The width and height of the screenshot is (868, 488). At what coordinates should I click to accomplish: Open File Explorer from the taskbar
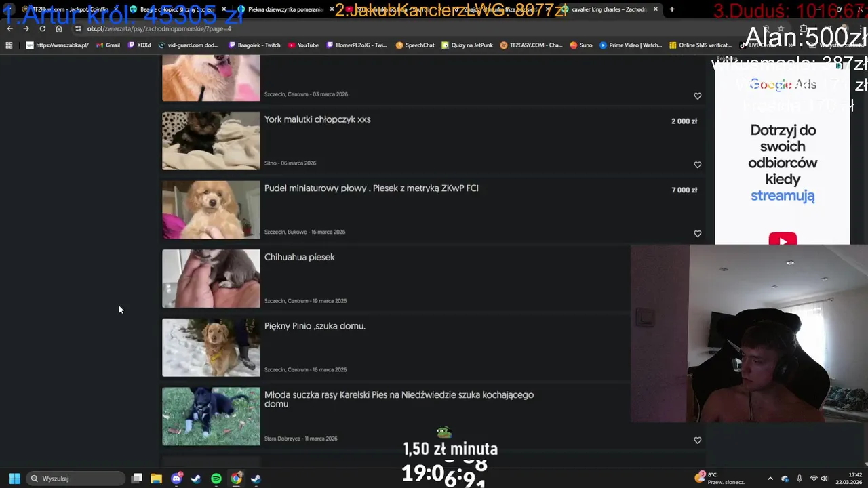coord(157,479)
